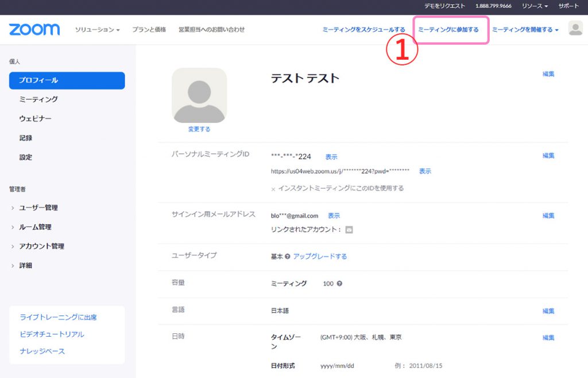The width and height of the screenshot is (588, 378).
Task: Open 設定 in the sidebar
Action: 25,157
